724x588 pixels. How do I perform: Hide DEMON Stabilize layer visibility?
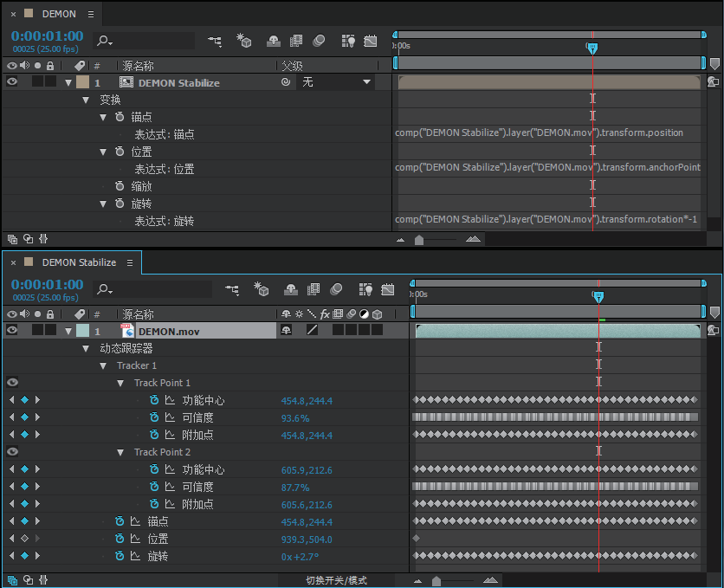(12, 81)
